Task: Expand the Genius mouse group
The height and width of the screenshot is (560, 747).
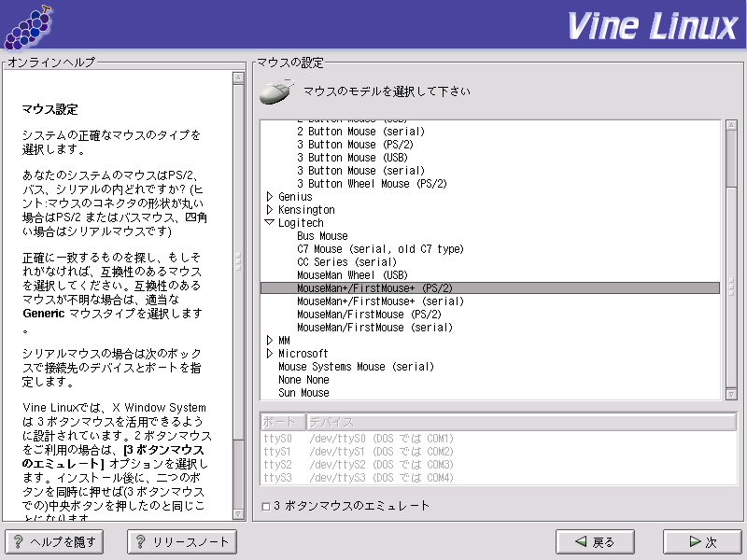Action: 270,197
